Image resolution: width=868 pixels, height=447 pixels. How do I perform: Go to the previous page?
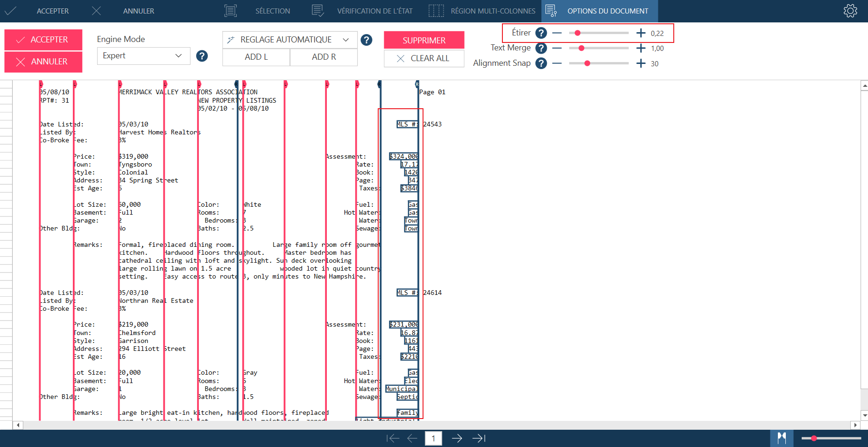click(412, 438)
